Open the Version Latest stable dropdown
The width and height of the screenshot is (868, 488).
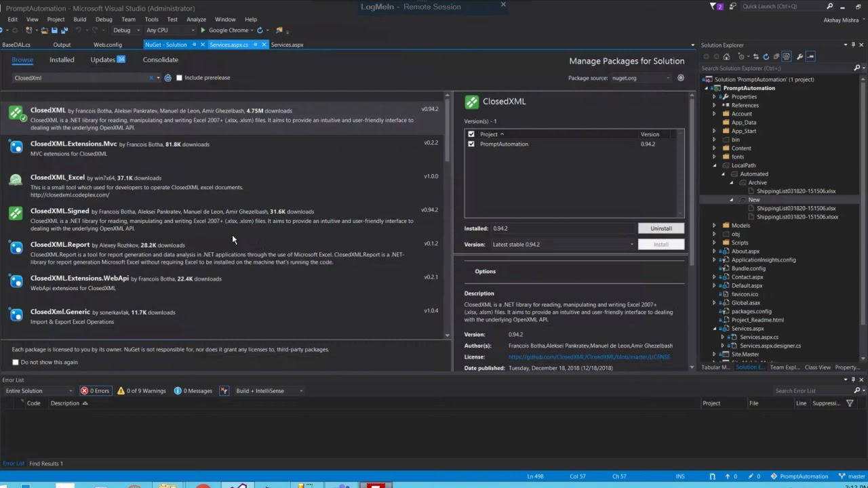click(563, 245)
